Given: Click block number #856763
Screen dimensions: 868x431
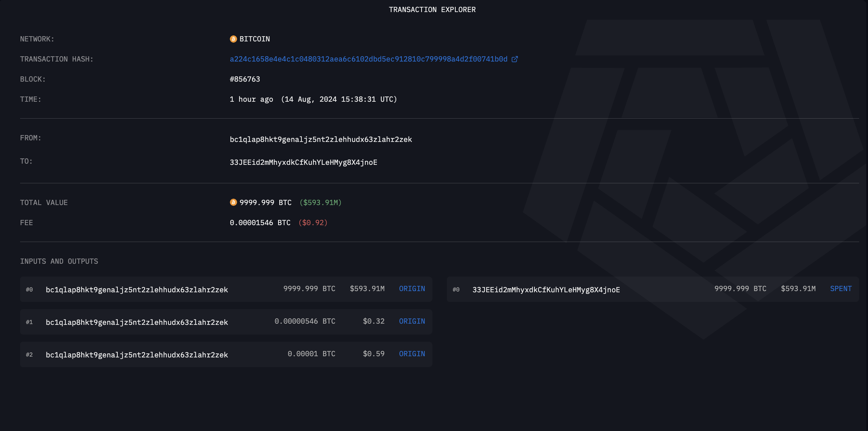Looking at the screenshot, I should coord(245,79).
